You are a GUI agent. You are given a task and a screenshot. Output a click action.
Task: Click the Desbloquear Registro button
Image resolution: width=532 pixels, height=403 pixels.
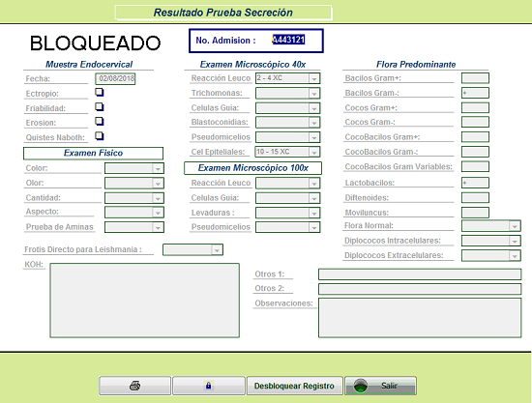pos(294,386)
